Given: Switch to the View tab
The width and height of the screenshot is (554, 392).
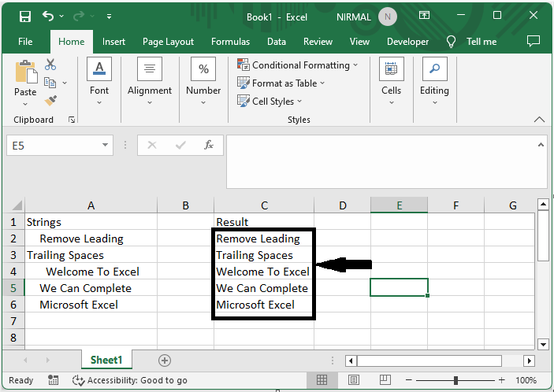Looking at the screenshot, I should 359,42.
